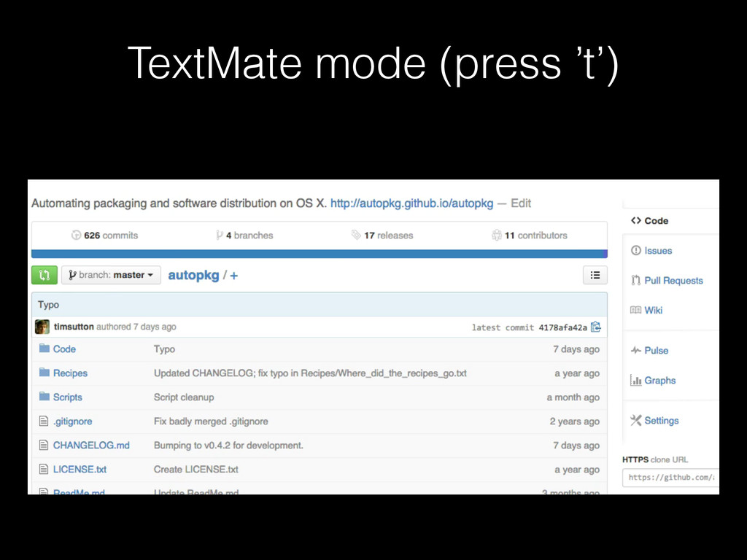Open the CHANGELOG.md file

click(x=91, y=446)
